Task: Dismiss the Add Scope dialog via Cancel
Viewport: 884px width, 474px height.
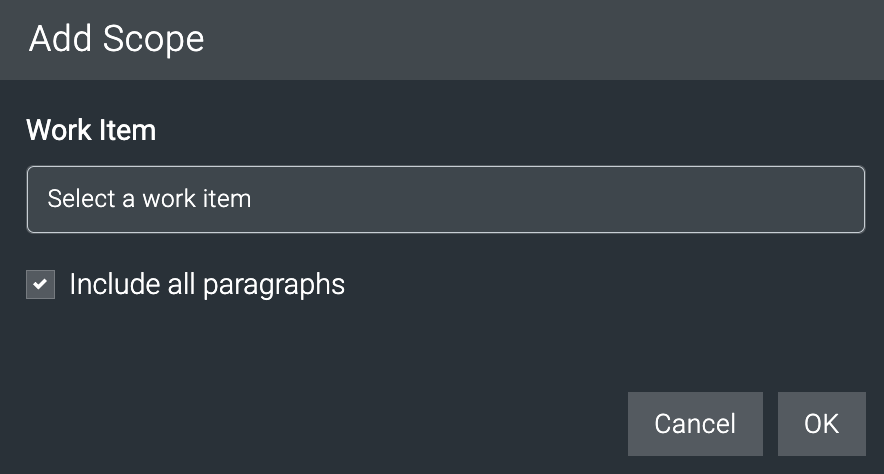Action: [x=695, y=424]
